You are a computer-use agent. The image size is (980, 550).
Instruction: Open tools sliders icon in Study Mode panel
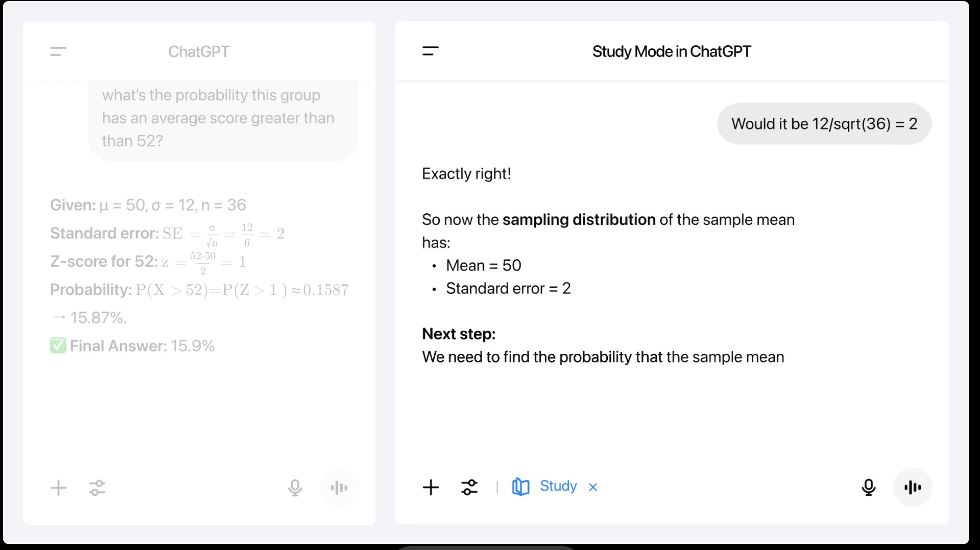click(x=469, y=487)
